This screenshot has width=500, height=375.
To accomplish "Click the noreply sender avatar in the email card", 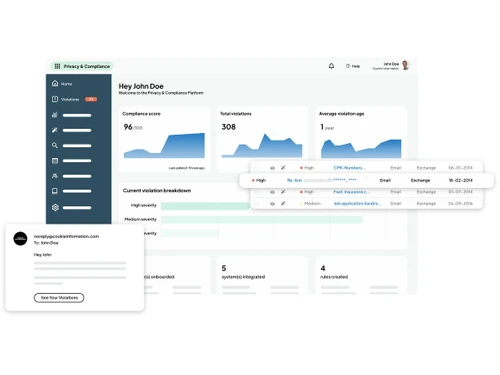I will tap(20, 239).
